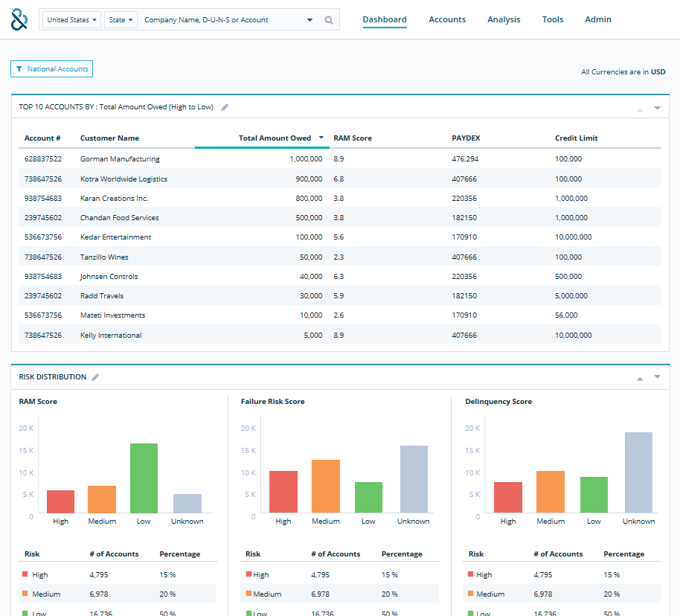
Task: Click the 900,000 amount owed cell
Action: 309,179
